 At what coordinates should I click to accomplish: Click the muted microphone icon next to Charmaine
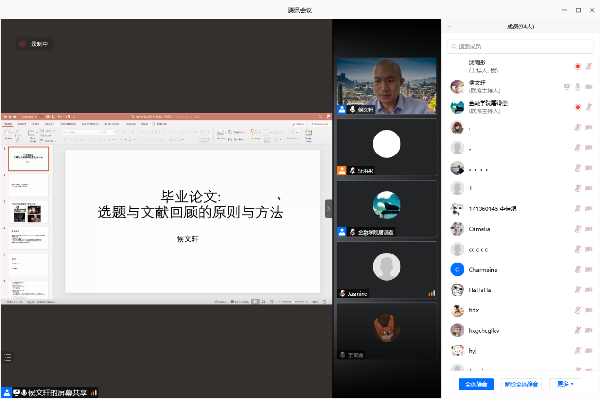(x=577, y=270)
